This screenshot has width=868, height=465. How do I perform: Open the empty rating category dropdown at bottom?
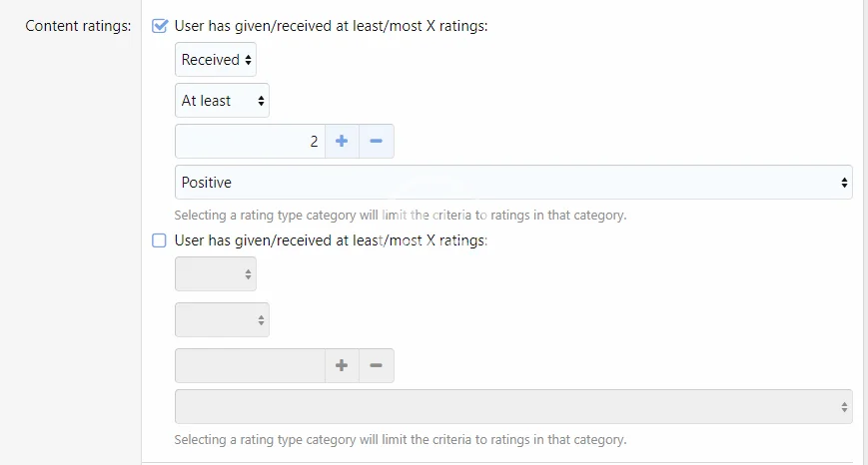[512, 407]
